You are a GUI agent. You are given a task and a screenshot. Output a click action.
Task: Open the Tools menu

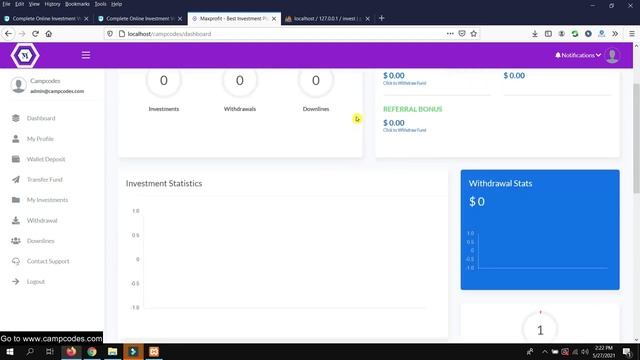coord(100,4)
